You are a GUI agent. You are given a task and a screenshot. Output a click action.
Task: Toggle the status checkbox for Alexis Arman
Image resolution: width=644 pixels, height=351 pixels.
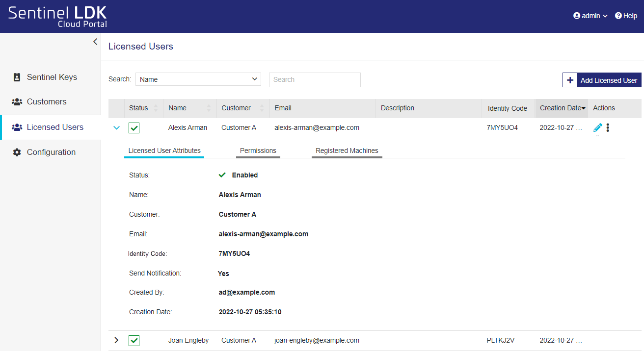click(134, 128)
